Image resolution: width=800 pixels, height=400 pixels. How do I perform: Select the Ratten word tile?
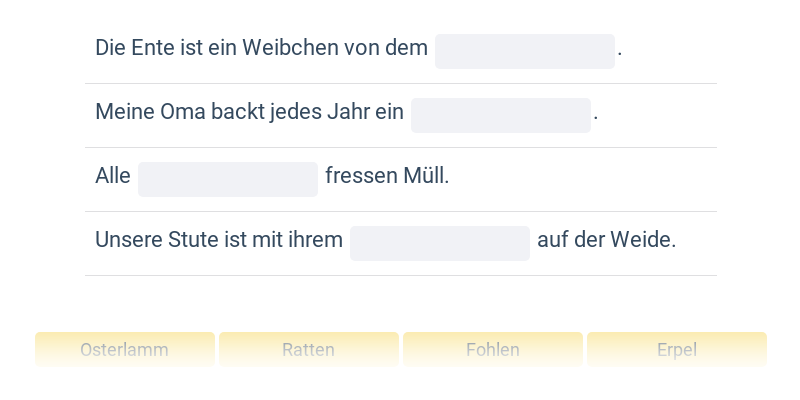(x=308, y=350)
